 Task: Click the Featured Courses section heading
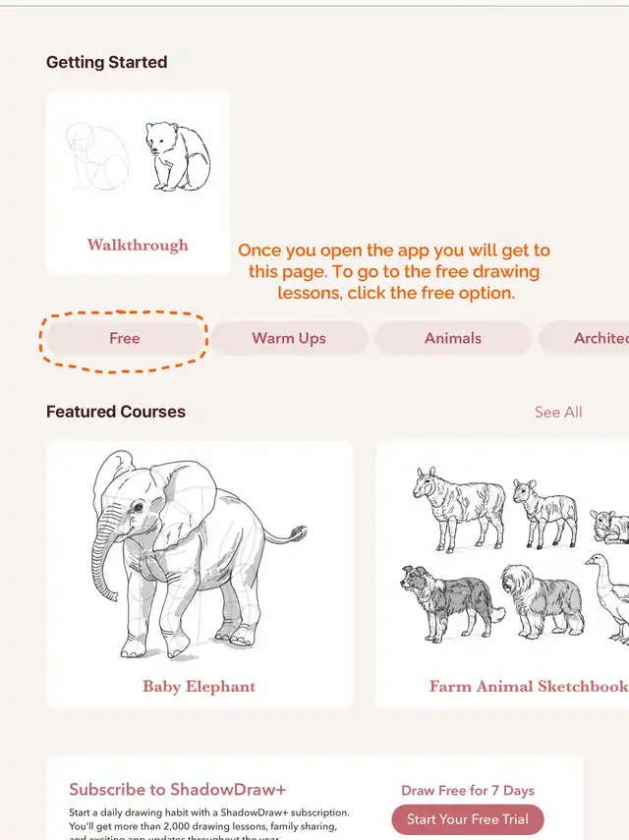[116, 413]
